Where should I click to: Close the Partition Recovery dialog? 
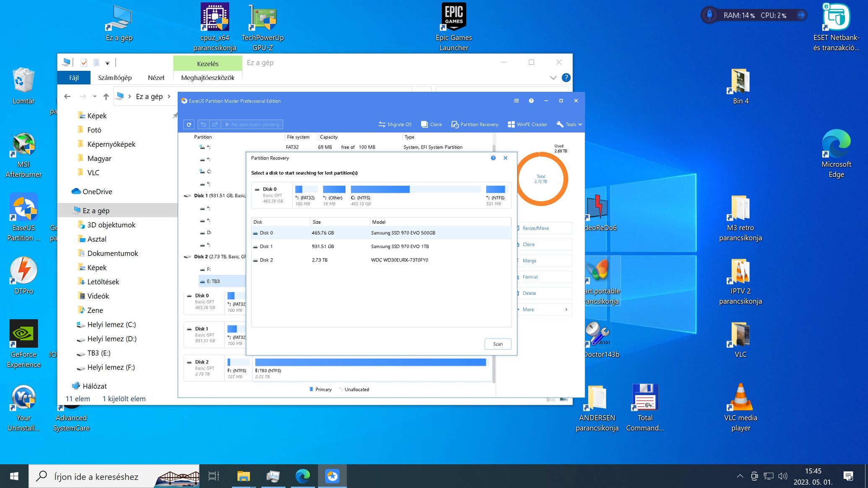[505, 158]
